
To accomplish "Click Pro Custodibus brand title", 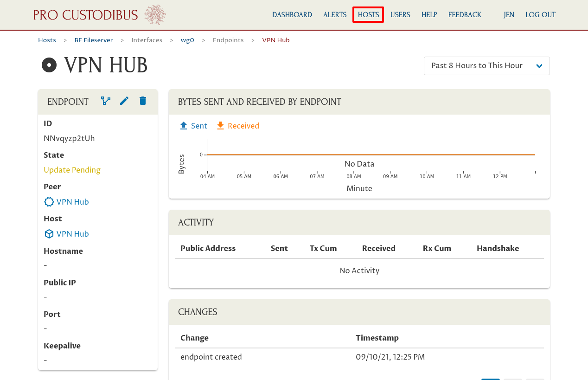I will tap(86, 15).
